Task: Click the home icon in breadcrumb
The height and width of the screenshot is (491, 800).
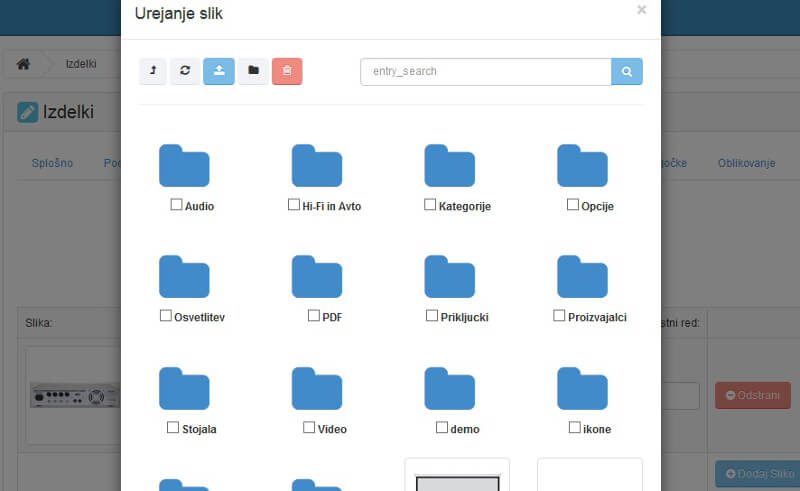Action: [x=23, y=64]
